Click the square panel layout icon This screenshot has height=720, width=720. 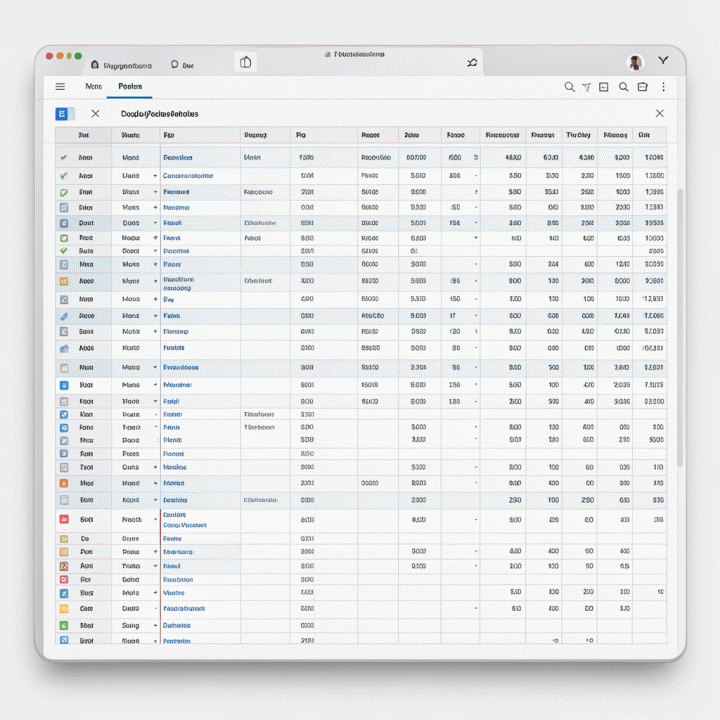point(604,87)
